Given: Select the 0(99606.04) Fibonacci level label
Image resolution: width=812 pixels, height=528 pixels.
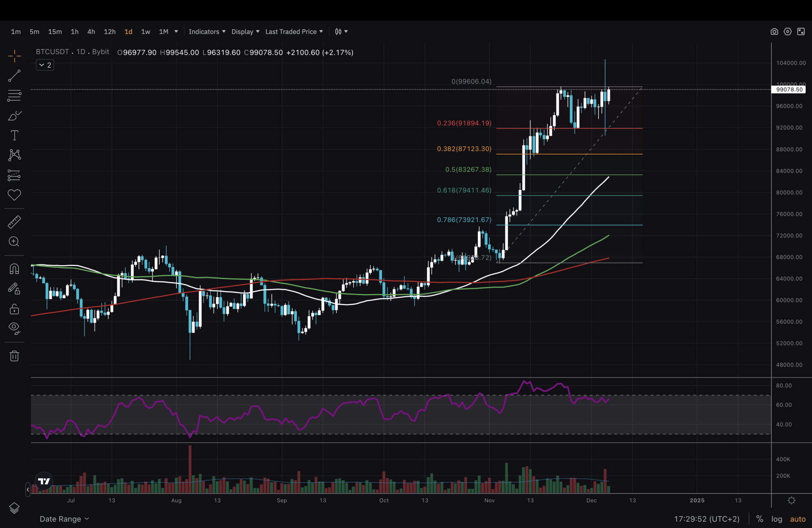Looking at the screenshot, I should pyautogui.click(x=471, y=82).
